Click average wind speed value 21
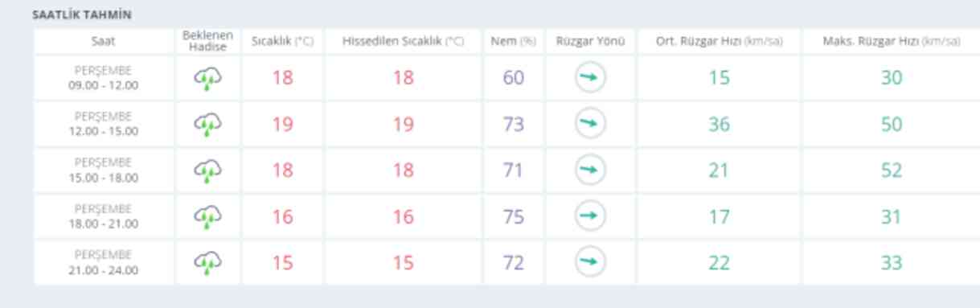 [720, 170]
